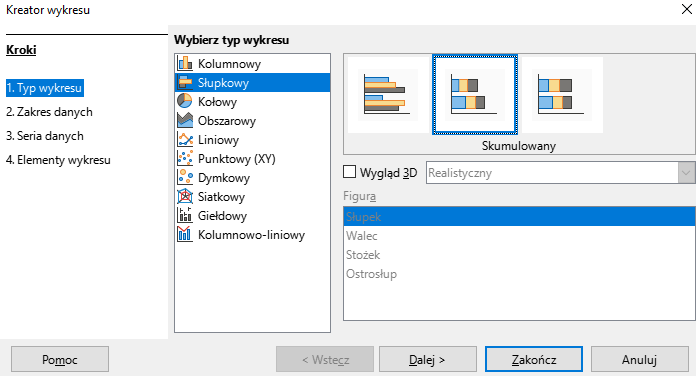696x376 pixels.
Task: Enable the Wygląd 3D checkbox
Action: (x=350, y=172)
